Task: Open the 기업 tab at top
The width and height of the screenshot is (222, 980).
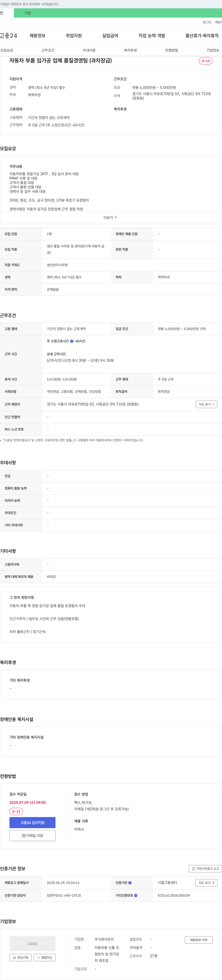Action: click(x=27, y=13)
